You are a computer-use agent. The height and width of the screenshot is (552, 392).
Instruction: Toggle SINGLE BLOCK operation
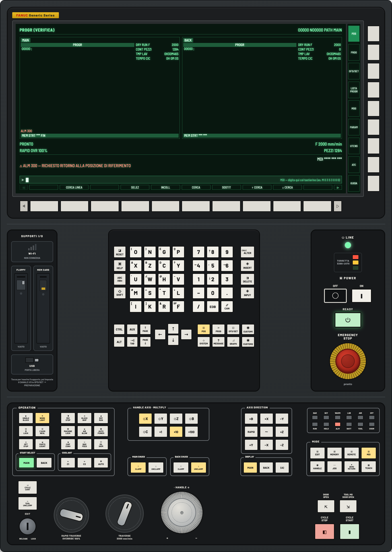coord(26,418)
